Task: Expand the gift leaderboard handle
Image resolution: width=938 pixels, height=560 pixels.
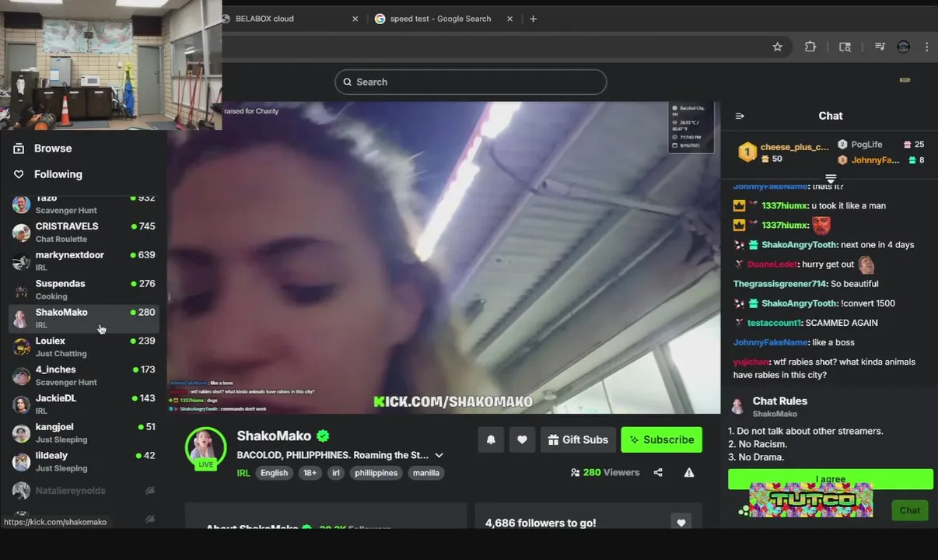Action: (x=831, y=179)
